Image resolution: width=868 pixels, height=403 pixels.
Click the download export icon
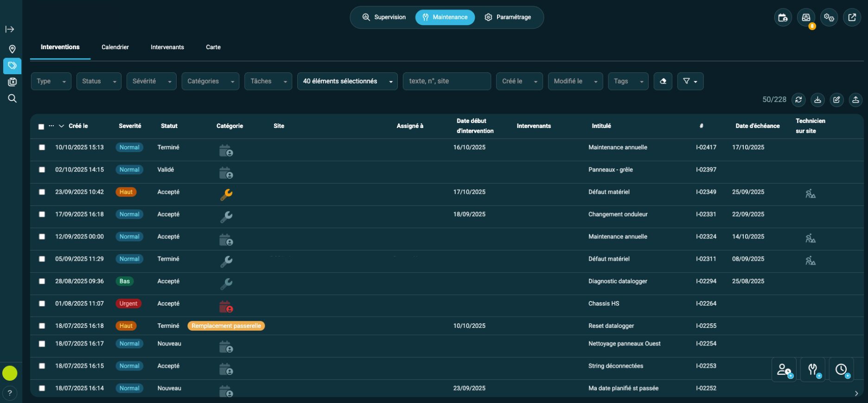click(817, 100)
